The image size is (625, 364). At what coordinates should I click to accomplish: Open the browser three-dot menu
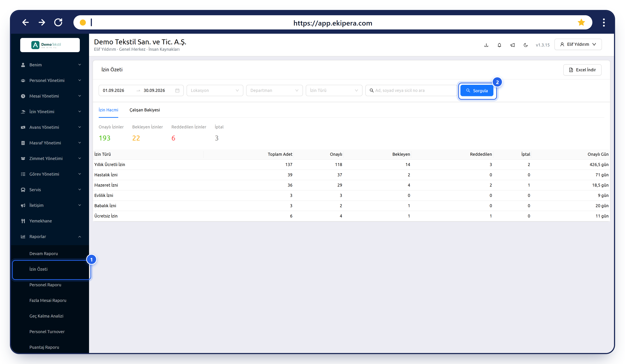604,23
